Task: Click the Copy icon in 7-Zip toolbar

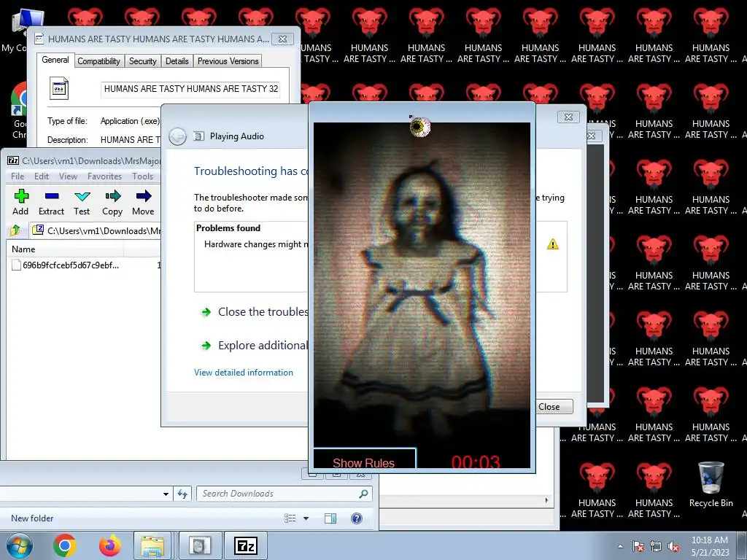Action: (x=112, y=202)
